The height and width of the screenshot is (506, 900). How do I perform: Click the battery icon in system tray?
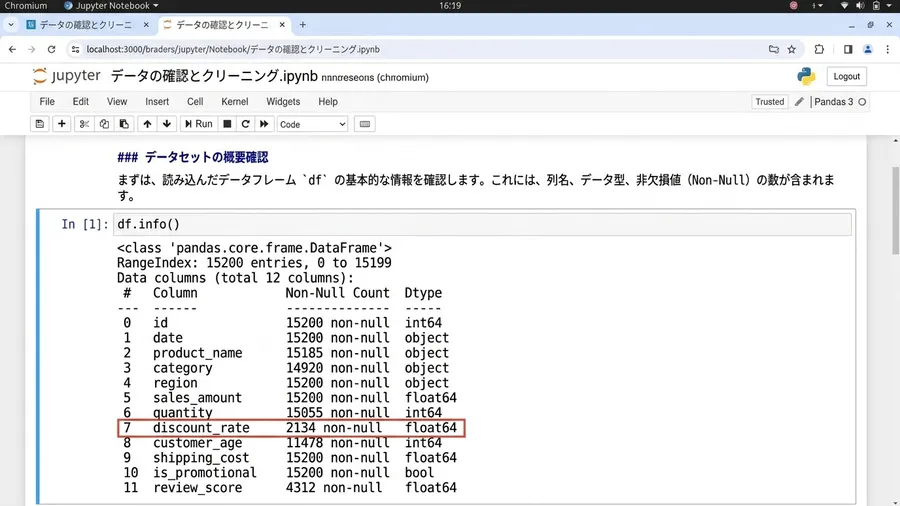[x=876, y=6]
